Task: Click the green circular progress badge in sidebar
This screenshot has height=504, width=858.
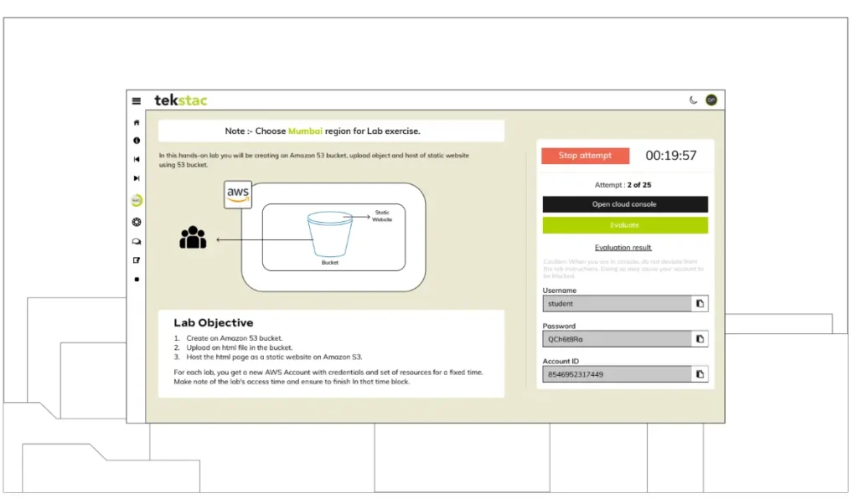Action: tap(137, 201)
